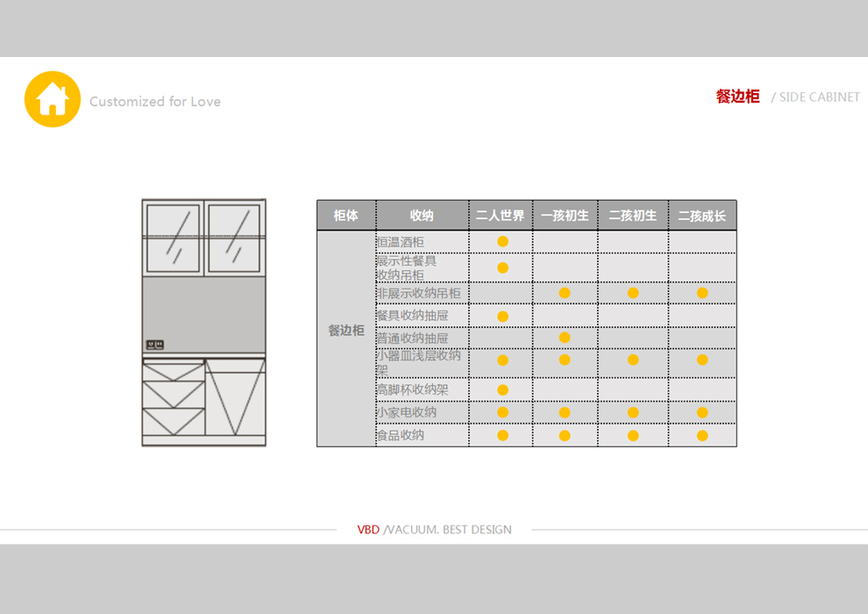The image size is (868, 614).
Task: Click the yellow dot for 餐具收纳抽屉
Action: [502, 316]
